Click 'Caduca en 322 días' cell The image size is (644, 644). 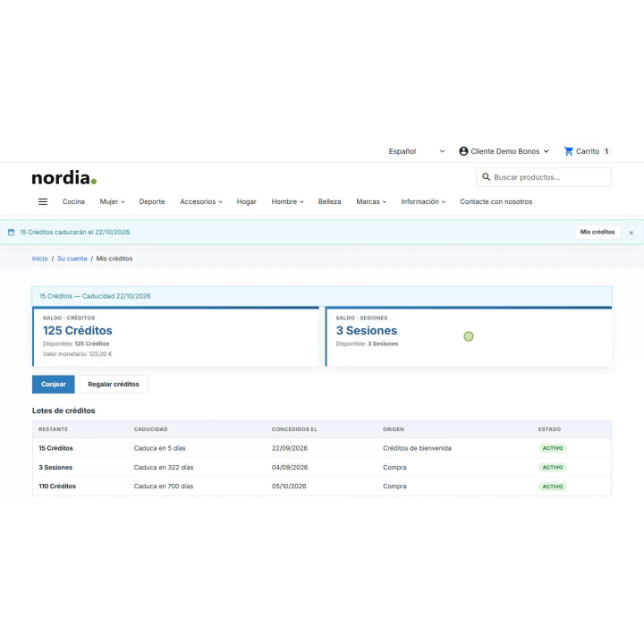click(x=164, y=468)
